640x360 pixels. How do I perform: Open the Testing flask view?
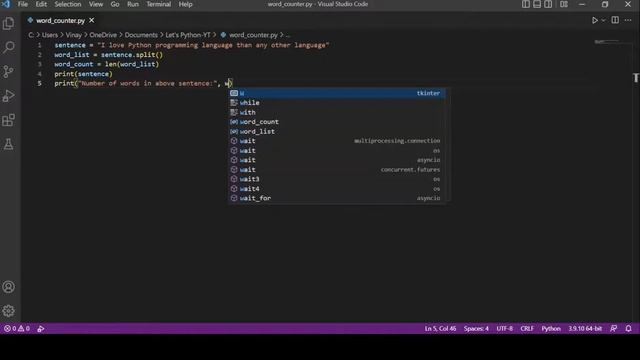pos(9,144)
